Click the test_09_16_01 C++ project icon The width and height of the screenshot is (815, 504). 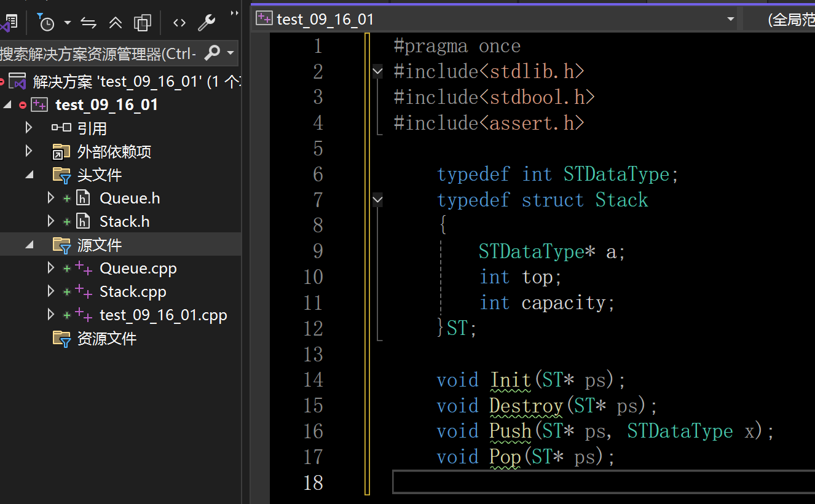click(39, 105)
